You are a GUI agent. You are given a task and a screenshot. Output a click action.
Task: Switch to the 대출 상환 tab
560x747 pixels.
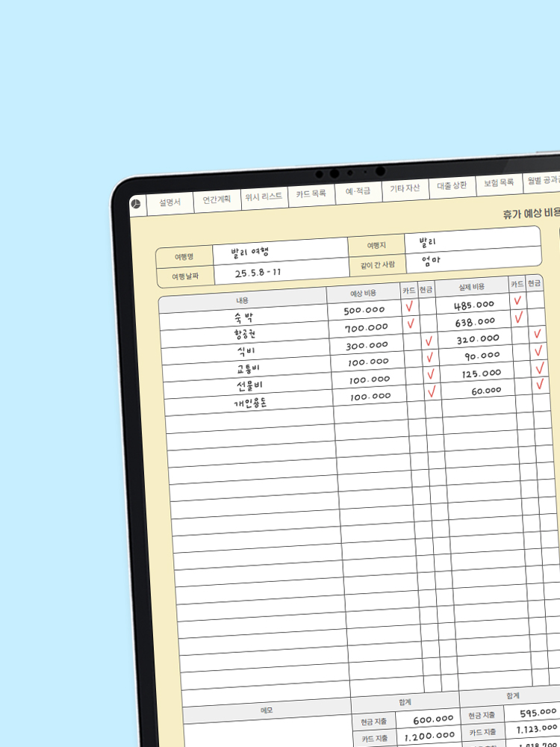point(452,185)
